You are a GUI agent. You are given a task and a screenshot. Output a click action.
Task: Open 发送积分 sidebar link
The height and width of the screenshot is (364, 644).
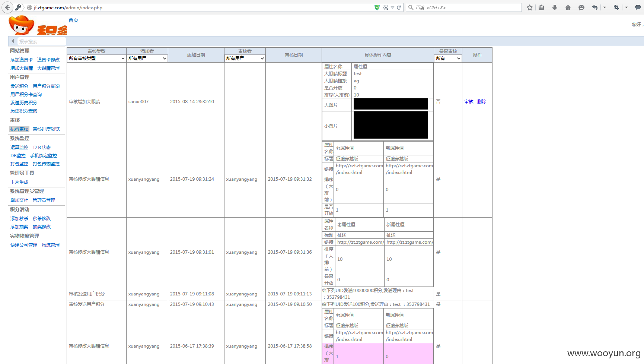pos(19,86)
